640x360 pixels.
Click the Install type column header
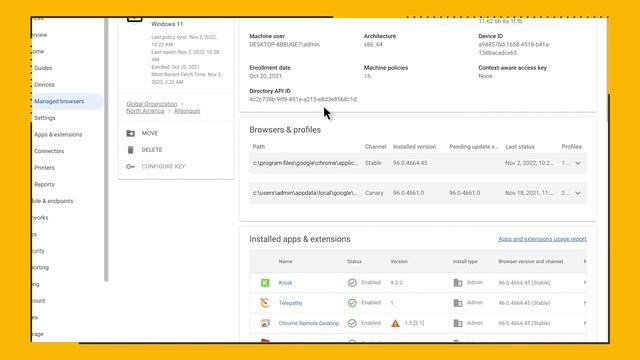tap(465, 261)
